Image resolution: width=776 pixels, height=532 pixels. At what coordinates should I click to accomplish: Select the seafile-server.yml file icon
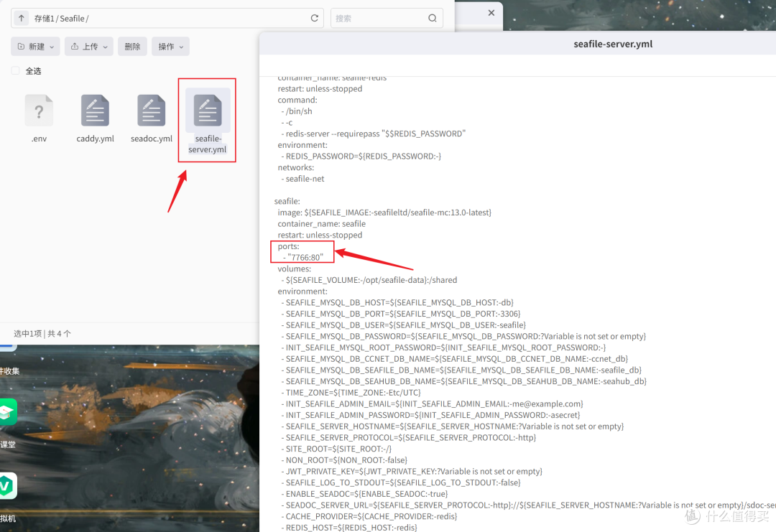[x=208, y=111]
